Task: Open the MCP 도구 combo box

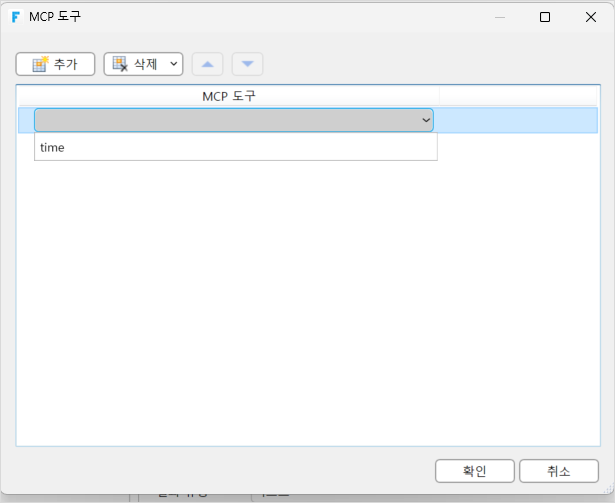Action: [x=234, y=120]
